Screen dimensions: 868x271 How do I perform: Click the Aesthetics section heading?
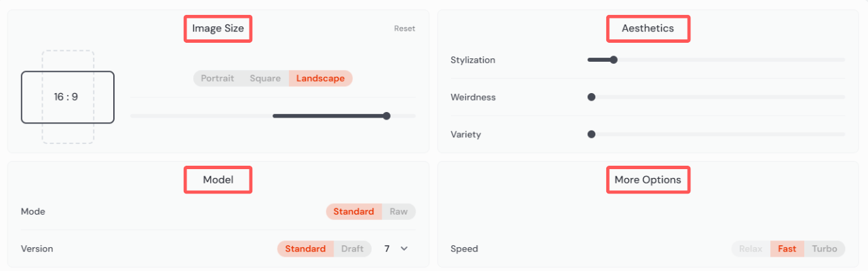click(x=648, y=29)
